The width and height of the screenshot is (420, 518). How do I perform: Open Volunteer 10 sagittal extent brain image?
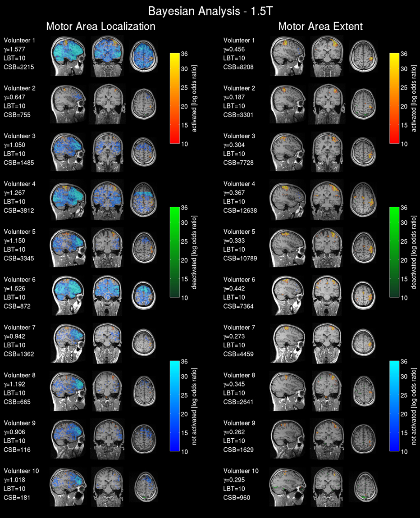pos(288,487)
